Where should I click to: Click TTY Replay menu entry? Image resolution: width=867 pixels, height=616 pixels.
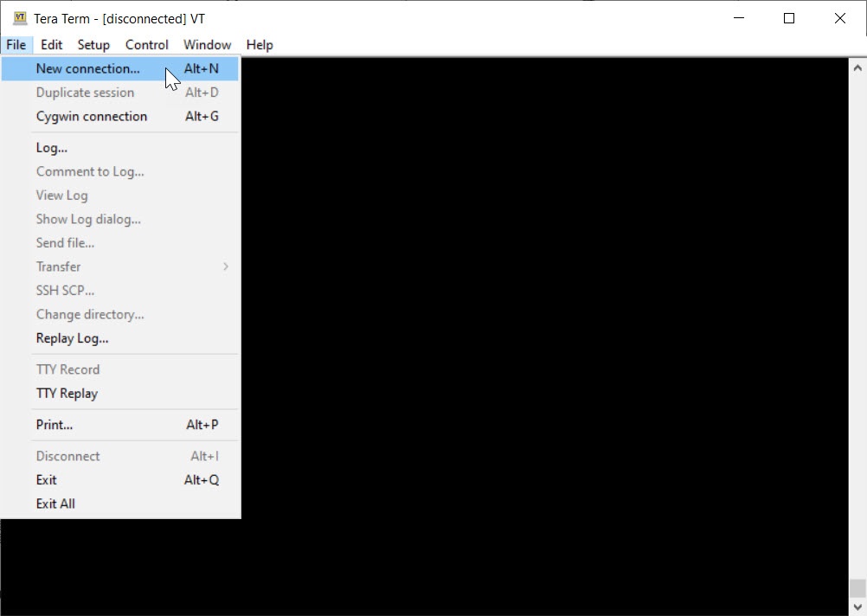67,393
